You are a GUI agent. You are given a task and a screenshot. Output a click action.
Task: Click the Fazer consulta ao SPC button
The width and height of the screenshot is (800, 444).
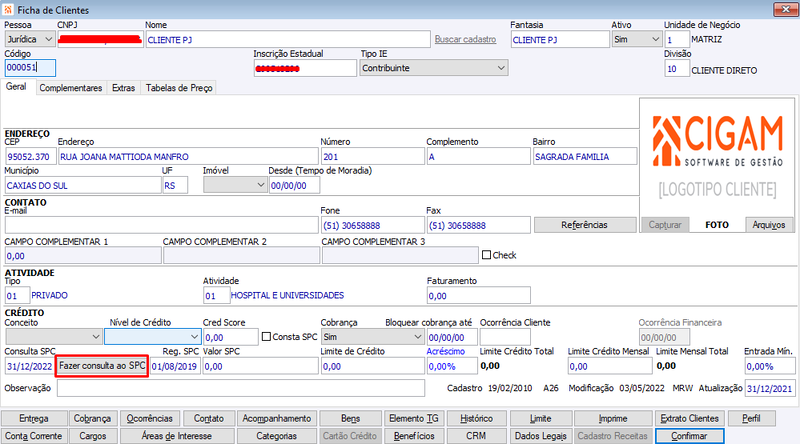102,366
